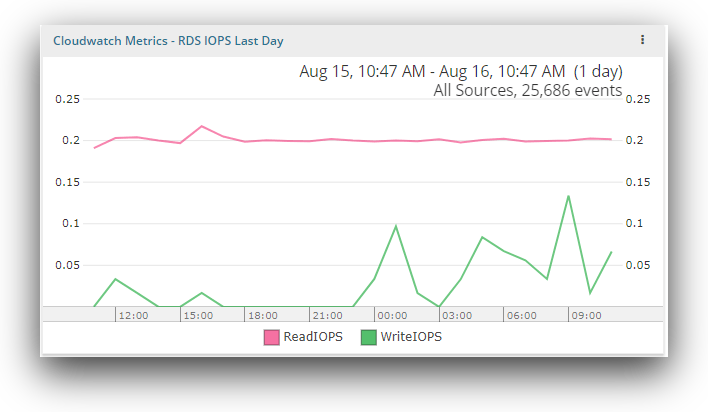Click the pink ReadIOPS legend swatch

click(272, 337)
